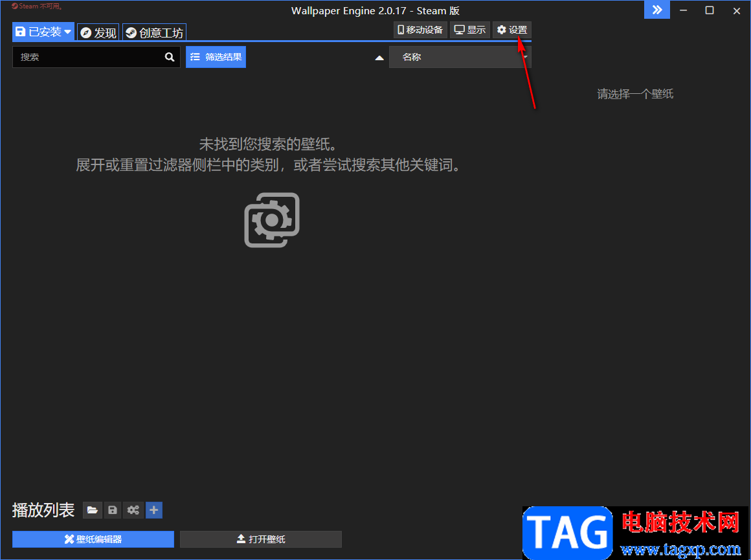Launch Wallpaper Editor (壁纸编辑器)
The width and height of the screenshot is (751, 560).
click(x=93, y=539)
